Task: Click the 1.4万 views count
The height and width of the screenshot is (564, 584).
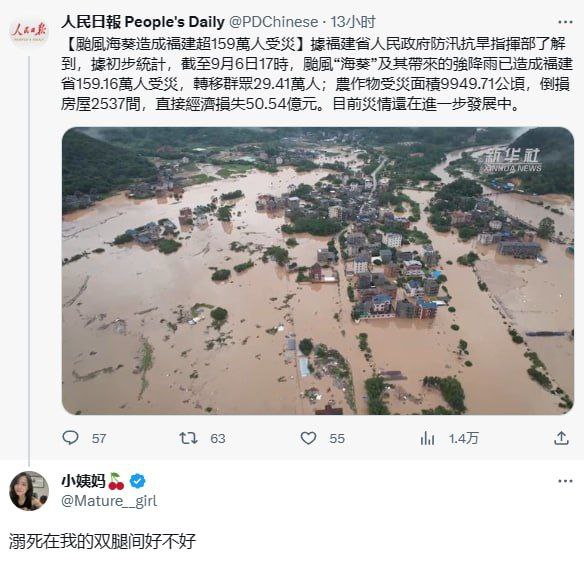Action: [463, 438]
